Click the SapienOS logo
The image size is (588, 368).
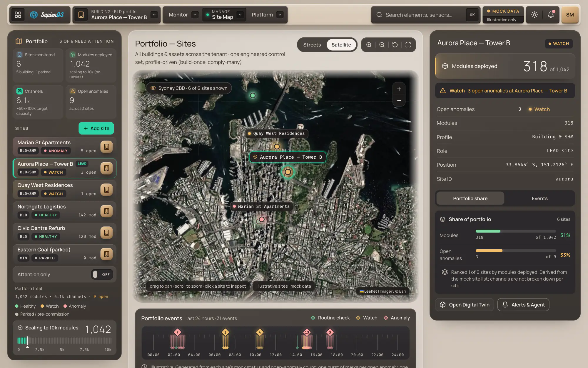click(x=47, y=15)
